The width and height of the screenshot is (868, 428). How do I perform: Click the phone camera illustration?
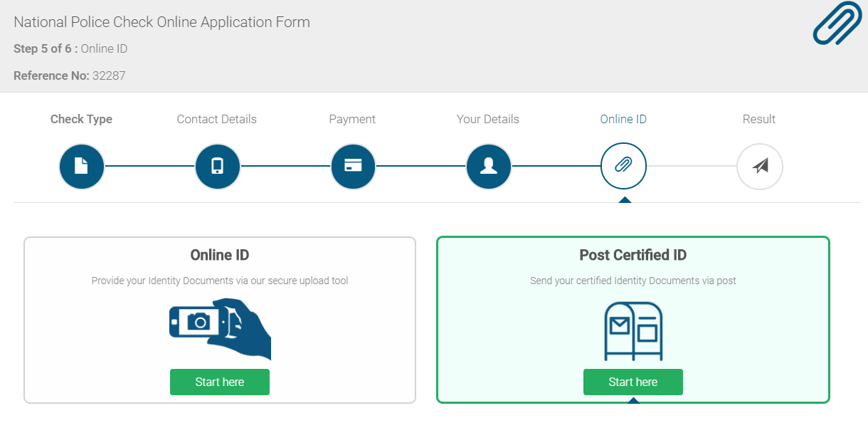pyautogui.click(x=220, y=328)
